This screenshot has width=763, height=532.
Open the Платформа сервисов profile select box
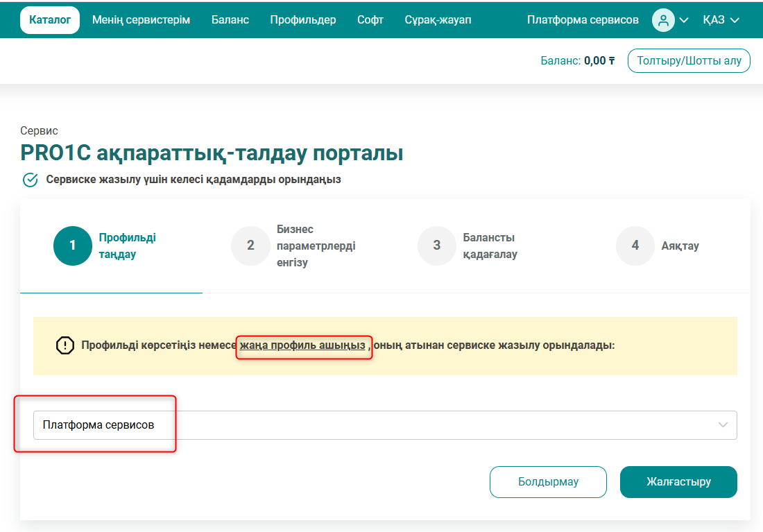[x=385, y=425]
